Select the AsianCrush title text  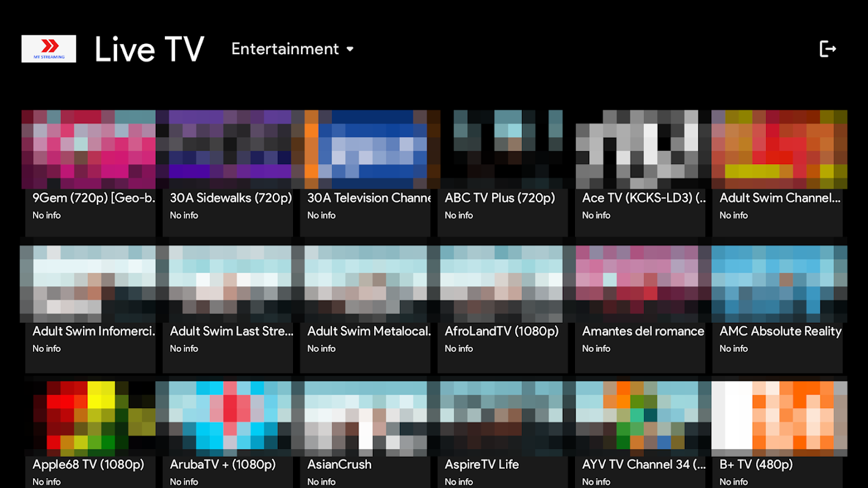point(339,464)
